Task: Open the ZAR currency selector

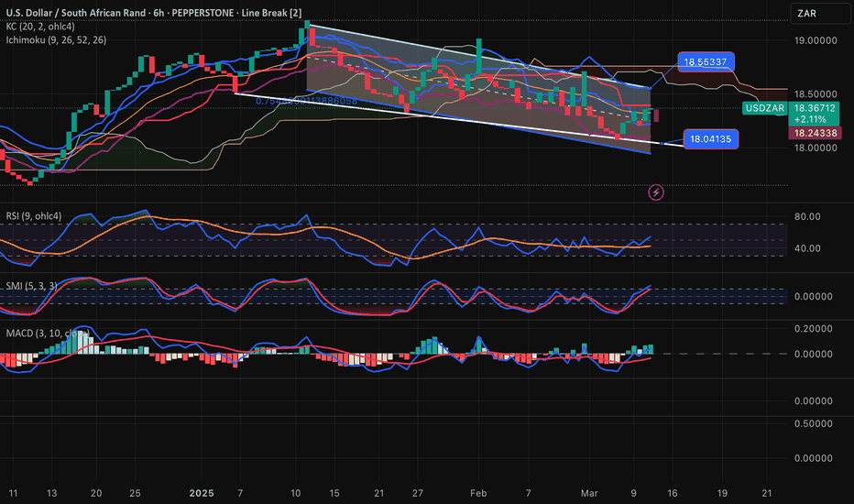Action: coord(820,13)
